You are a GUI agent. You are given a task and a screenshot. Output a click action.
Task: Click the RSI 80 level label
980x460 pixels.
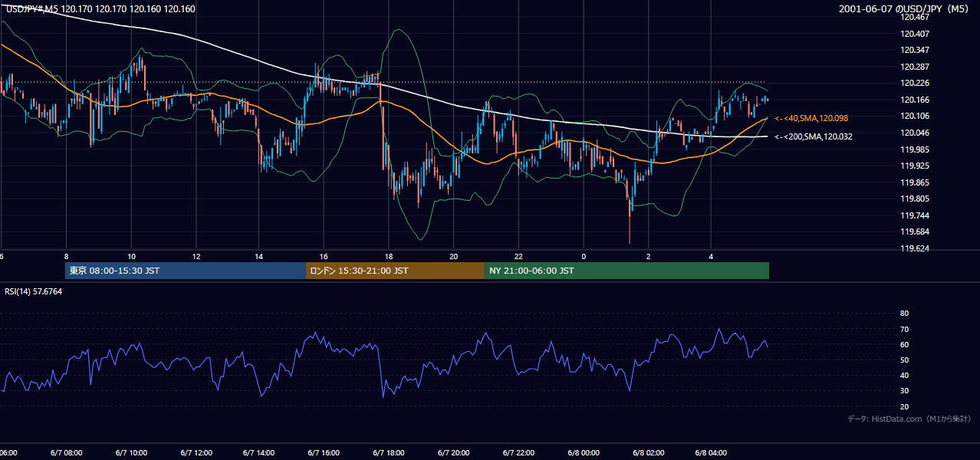click(904, 314)
